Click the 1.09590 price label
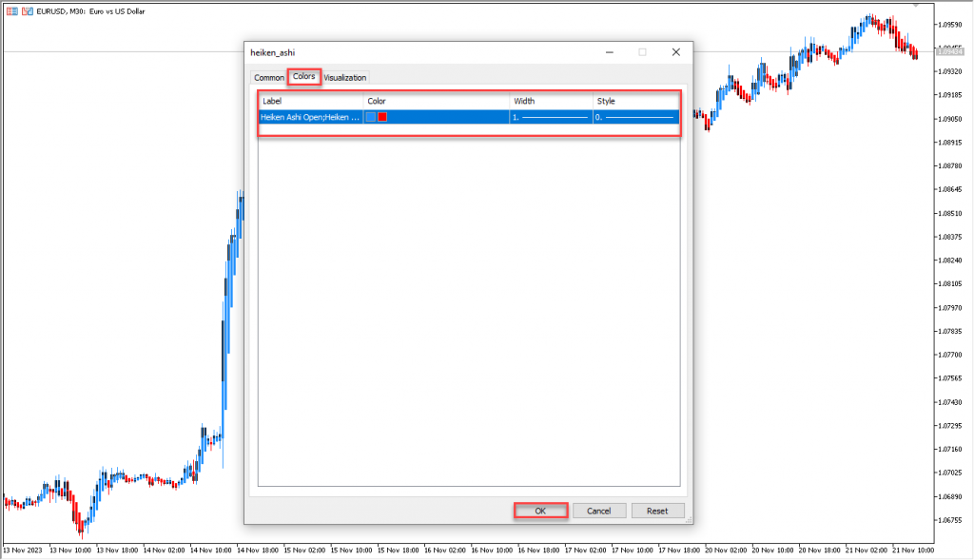 coord(950,25)
